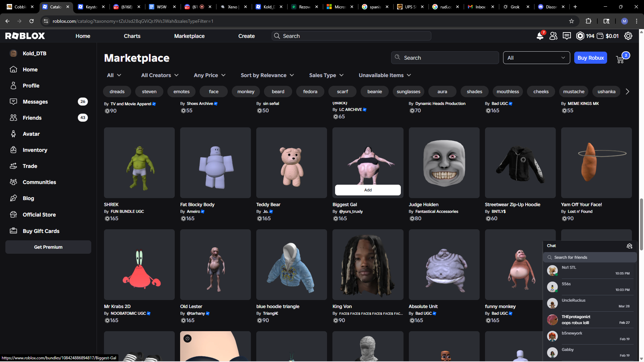Image resolution: width=644 pixels, height=362 pixels.
Task: Open the Mr Krabs 2D item thumbnail
Action: (x=139, y=264)
